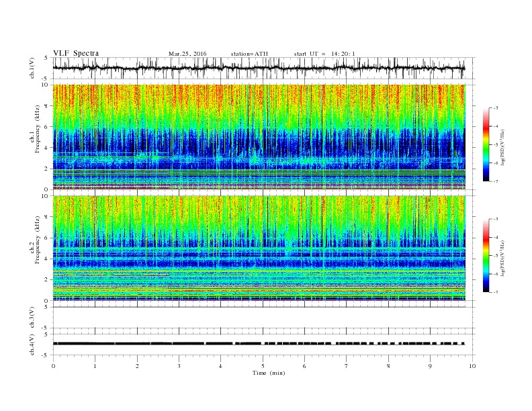Screen dimensions: 532x411
Task: Click the ch.1(V) axis "5" tick label
Action: point(46,58)
